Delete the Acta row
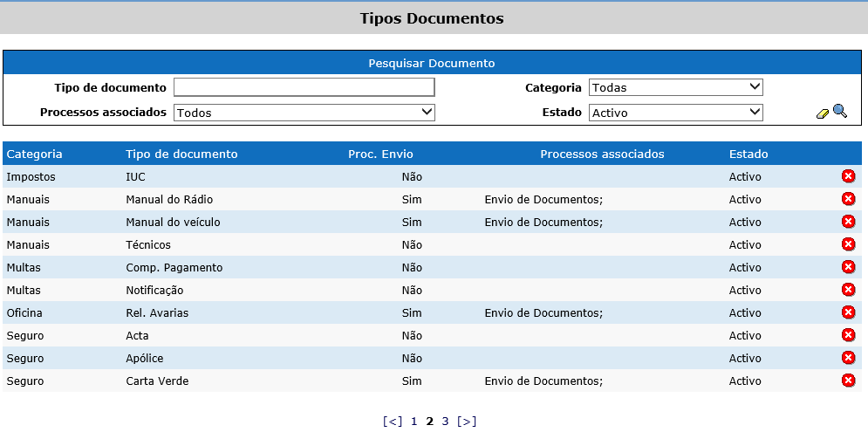Viewport: 868px width, 439px height. tap(848, 335)
